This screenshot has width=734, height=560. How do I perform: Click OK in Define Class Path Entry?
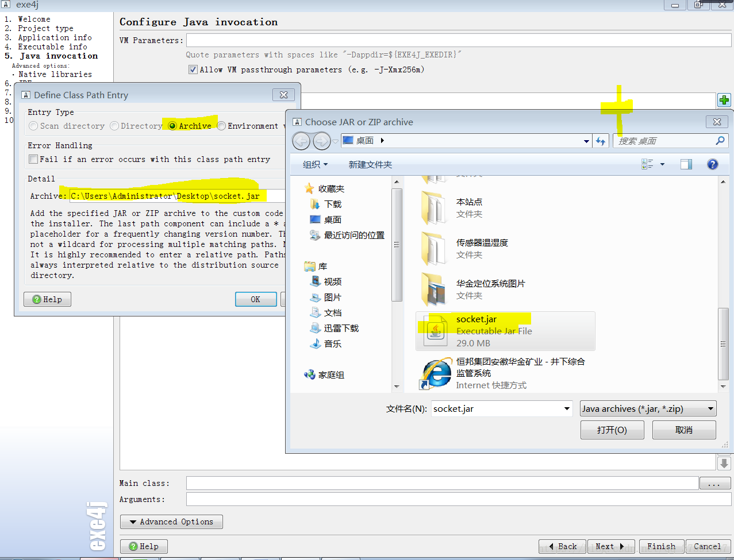coord(256,299)
